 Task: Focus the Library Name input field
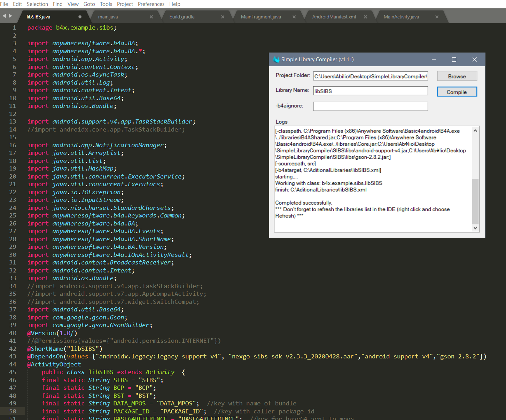coord(370,91)
